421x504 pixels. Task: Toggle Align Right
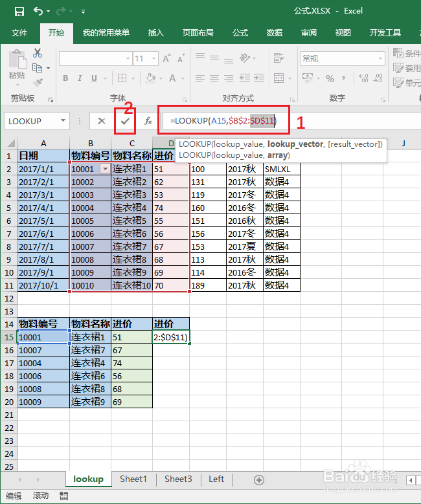tap(229, 78)
